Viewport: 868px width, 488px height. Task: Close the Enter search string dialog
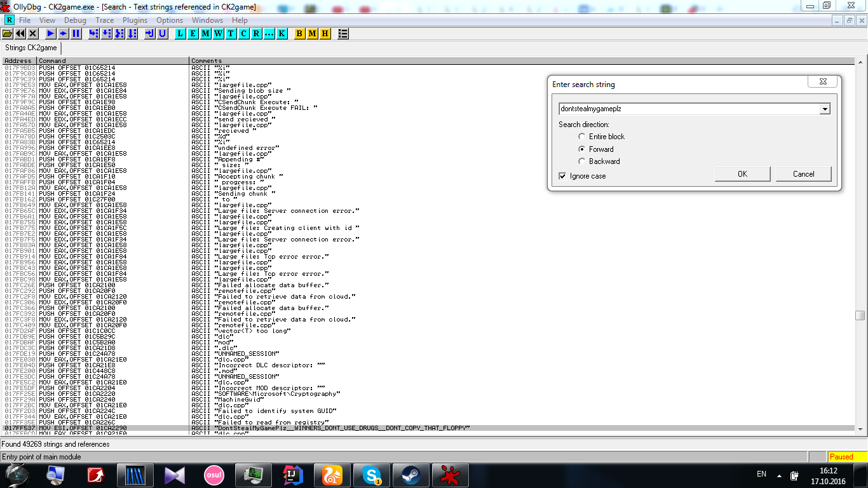point(824,82)
